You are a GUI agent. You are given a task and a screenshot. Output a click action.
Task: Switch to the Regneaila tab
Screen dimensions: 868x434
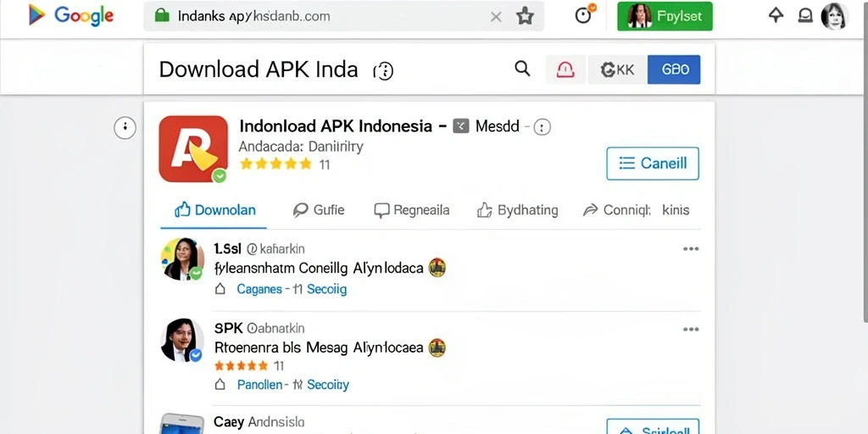click(x=411, y=210)
